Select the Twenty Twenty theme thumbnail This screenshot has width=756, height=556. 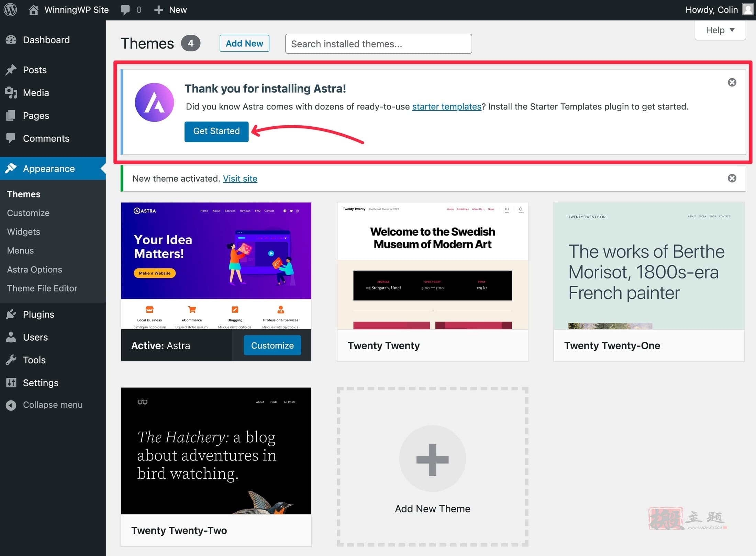click(x=433, y=266)
